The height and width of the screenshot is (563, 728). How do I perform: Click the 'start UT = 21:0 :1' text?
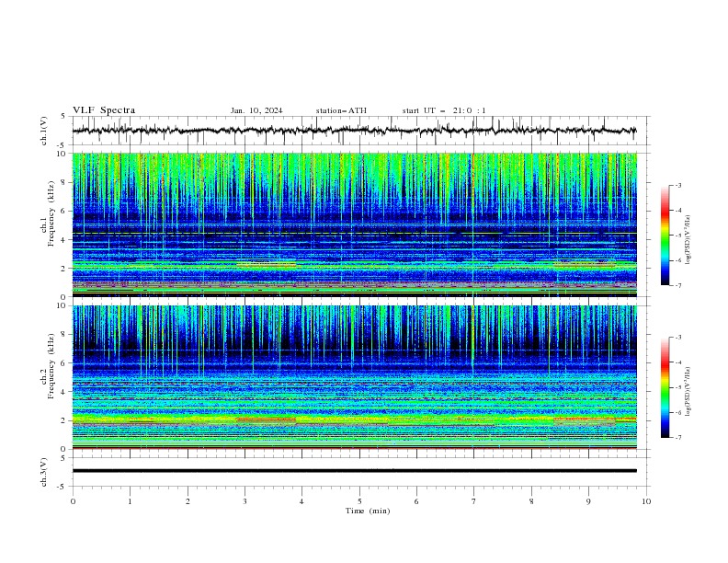[x=444, y=110]
